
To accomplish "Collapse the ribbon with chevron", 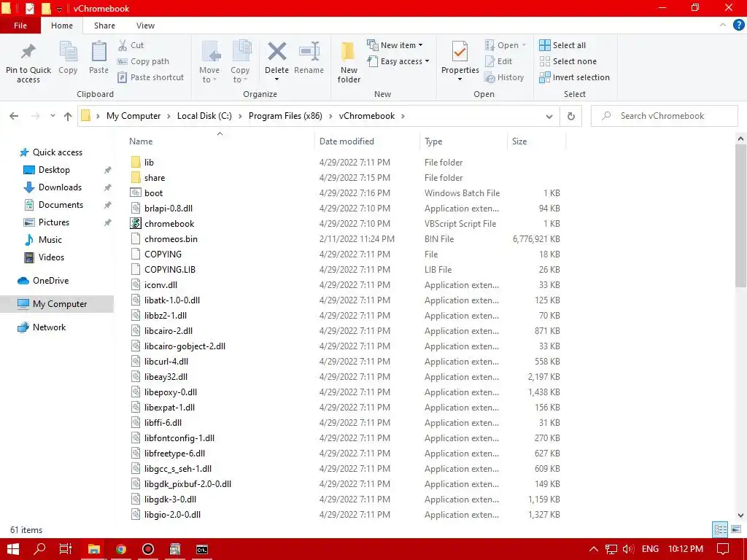I will coord(723,26).
